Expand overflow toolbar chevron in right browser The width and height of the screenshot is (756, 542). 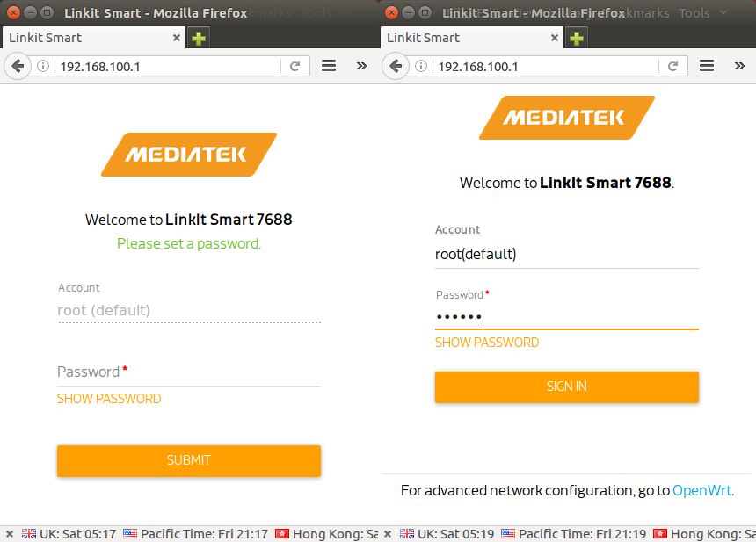pyautogui.click(x=739, y=66)
